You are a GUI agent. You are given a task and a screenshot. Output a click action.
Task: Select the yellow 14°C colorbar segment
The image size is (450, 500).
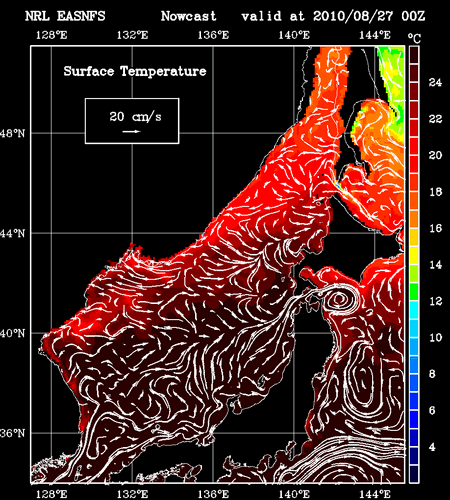414,255
